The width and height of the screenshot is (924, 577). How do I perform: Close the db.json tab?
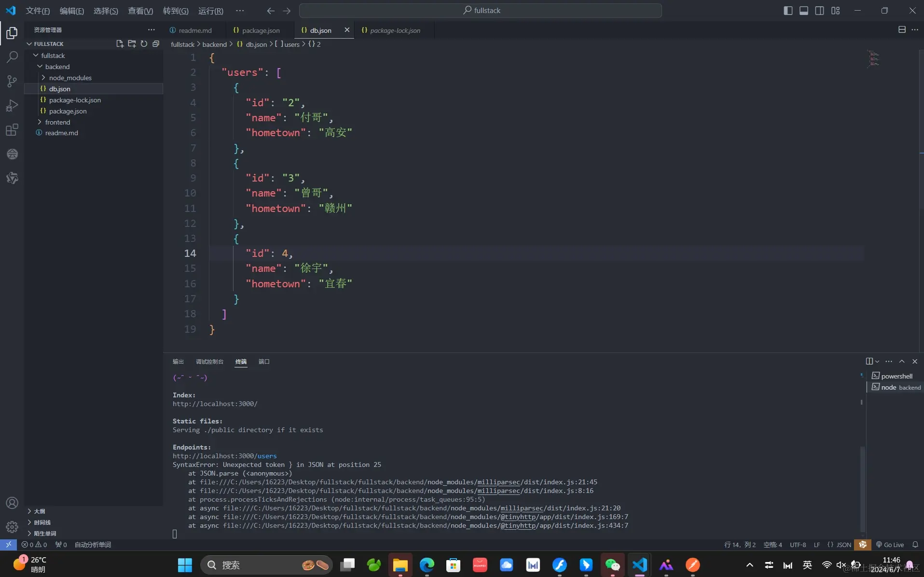click(x=347, y=30)
